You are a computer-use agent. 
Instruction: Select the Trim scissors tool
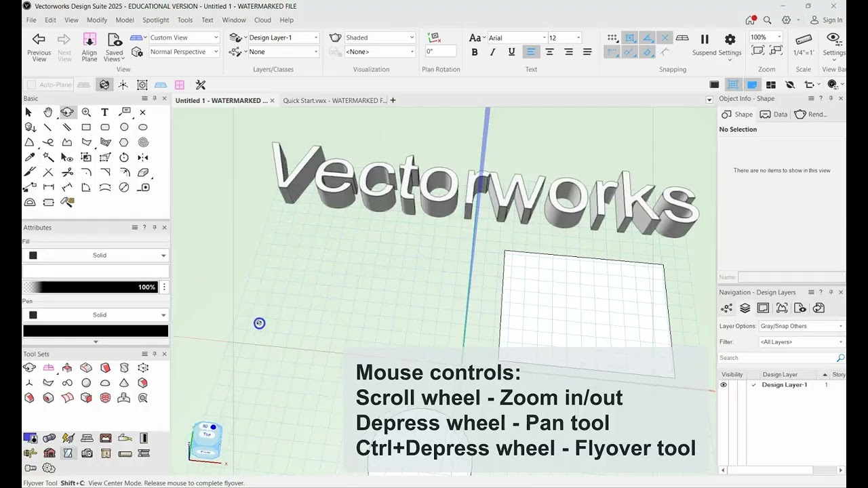67,172
